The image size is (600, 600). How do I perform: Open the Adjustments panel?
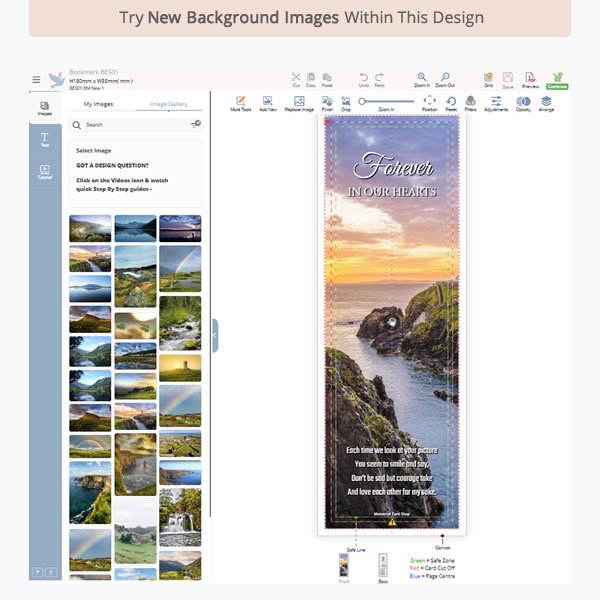point(496,103)
